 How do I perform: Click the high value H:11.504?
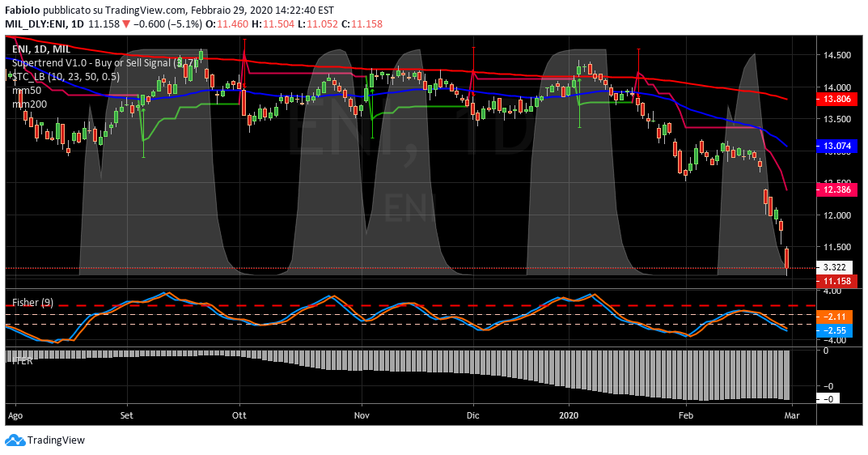tap(271, 23)
